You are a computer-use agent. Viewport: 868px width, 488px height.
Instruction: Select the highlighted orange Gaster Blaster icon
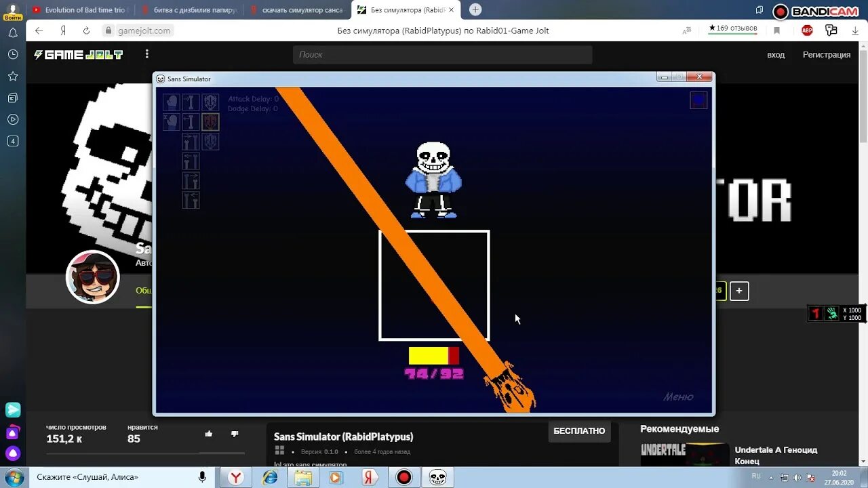pyautogui.click(x=210, y=122)
